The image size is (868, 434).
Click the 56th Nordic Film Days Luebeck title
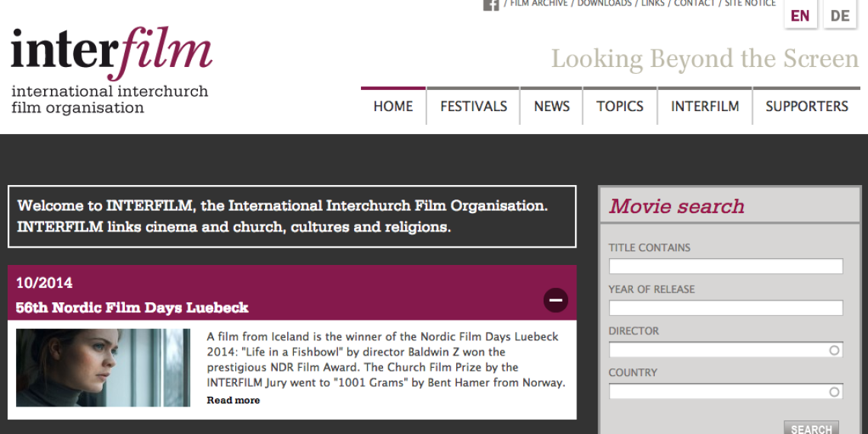[x=132, y=308]
